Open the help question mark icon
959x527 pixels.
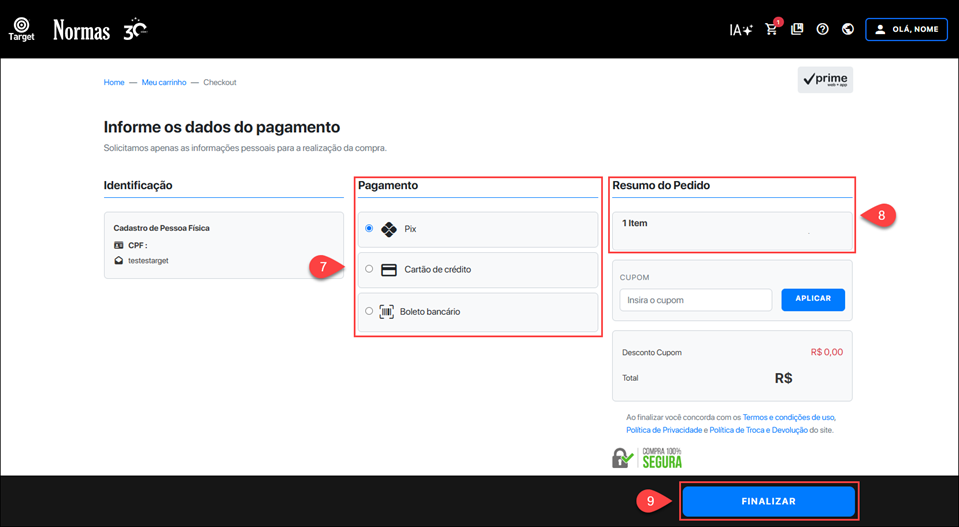pyautogui.click(x=823, y=29)
